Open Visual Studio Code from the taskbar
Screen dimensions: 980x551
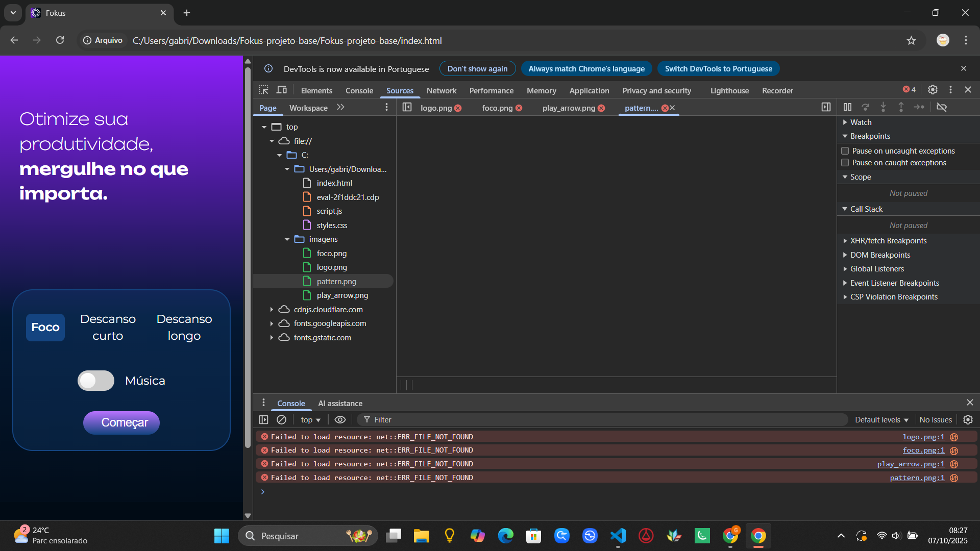coord(618,536)
